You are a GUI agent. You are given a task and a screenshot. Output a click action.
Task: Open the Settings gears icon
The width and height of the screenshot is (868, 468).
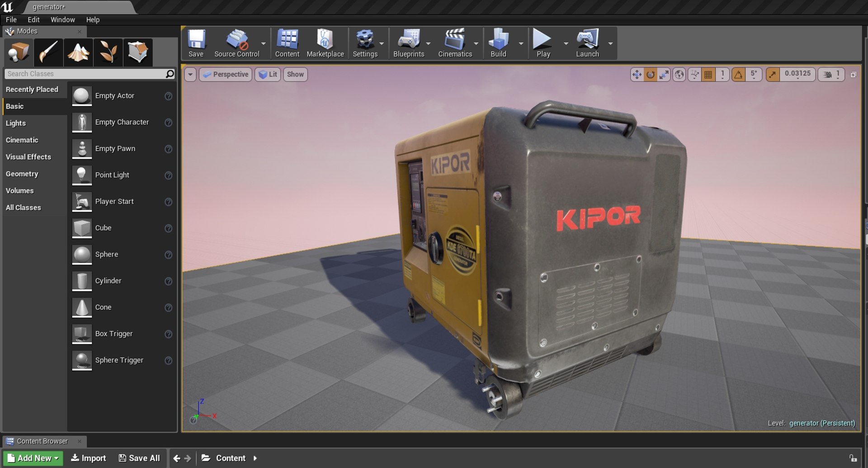point(365,43)
